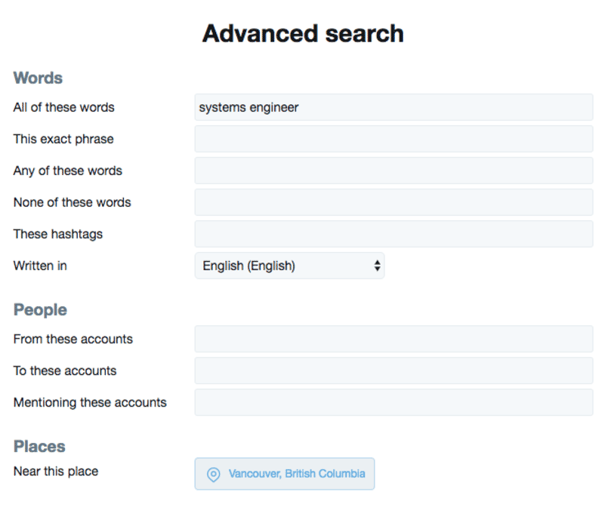Focus the All of these words field
Image resolution: width=608 pixels, height=507 pixels.
click(x=394, y=107)
